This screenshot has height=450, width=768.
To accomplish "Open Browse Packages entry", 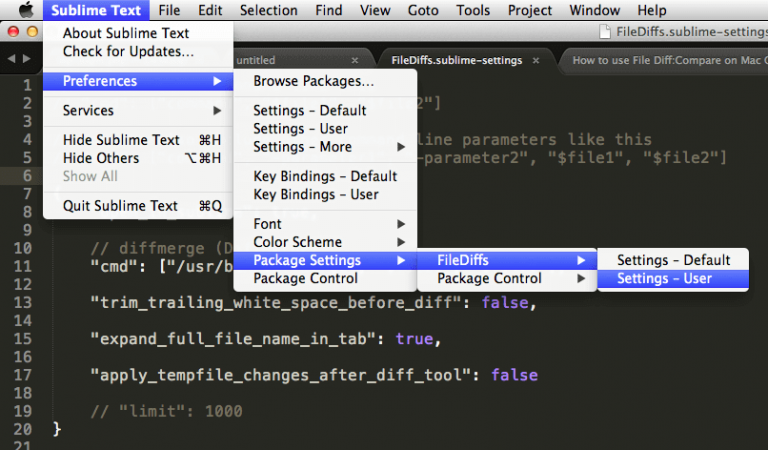I will 313,80.
